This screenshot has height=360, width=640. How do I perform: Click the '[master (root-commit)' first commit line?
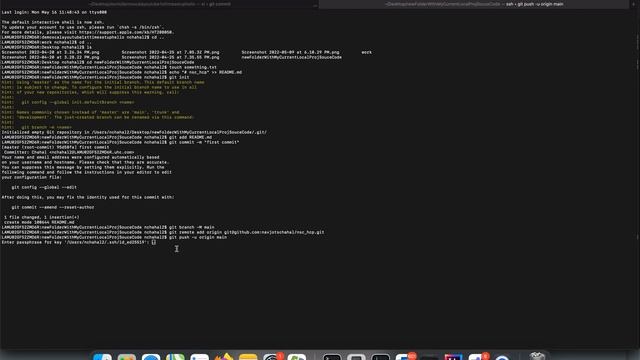click(x=56, y=147)
